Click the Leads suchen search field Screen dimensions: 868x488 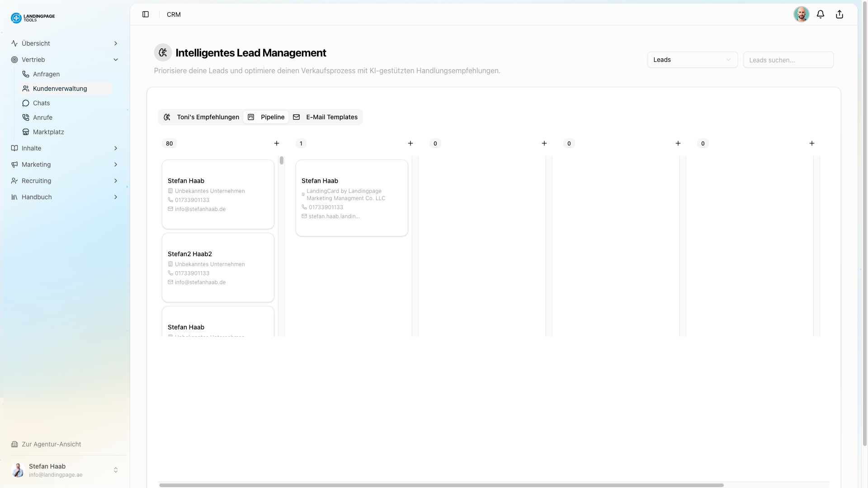[x=788, y=59]
